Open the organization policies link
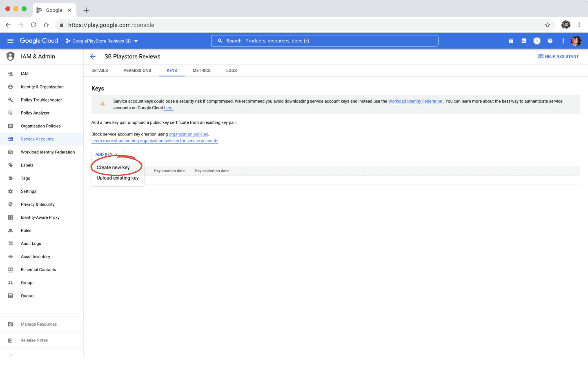The width and height of the screenshot is (588, 366). click(x=188, y=134)
